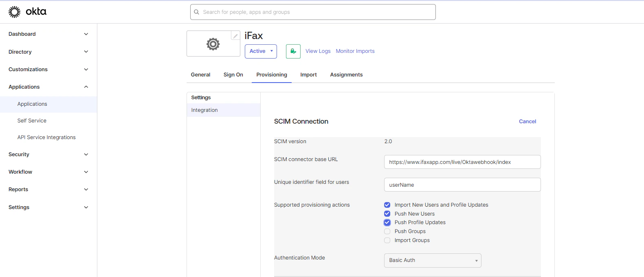Screen dimensions: 644x277
Task: Enable the Import Groups checkbox
Action: [x=387, y=240]
